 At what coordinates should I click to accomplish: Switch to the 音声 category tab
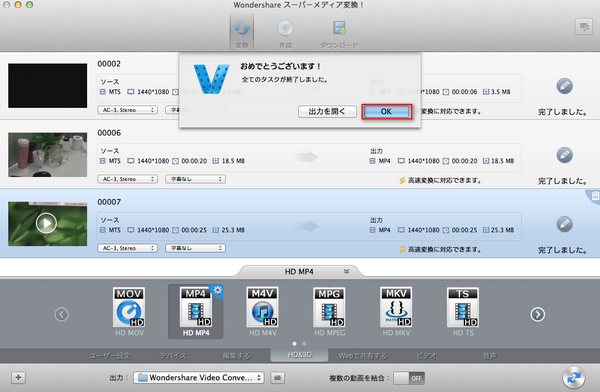[x=490, y=356]
